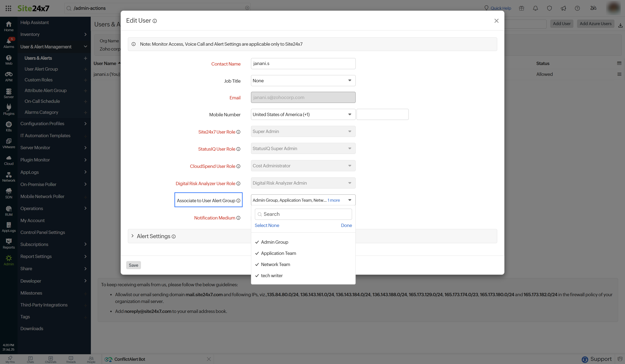Open the Alarms icon in sidebar
This screenshot has height=364, width=625.
(x=9, y=42)
